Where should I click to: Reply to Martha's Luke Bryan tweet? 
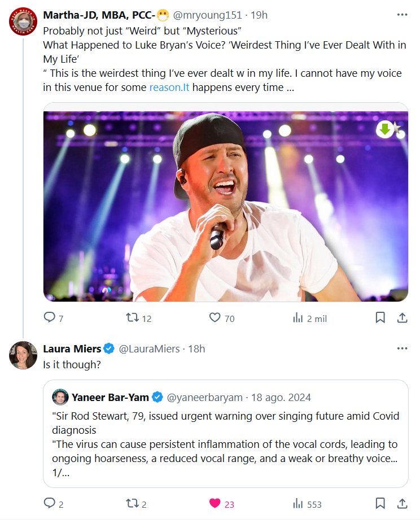click(x=50, y=318)
